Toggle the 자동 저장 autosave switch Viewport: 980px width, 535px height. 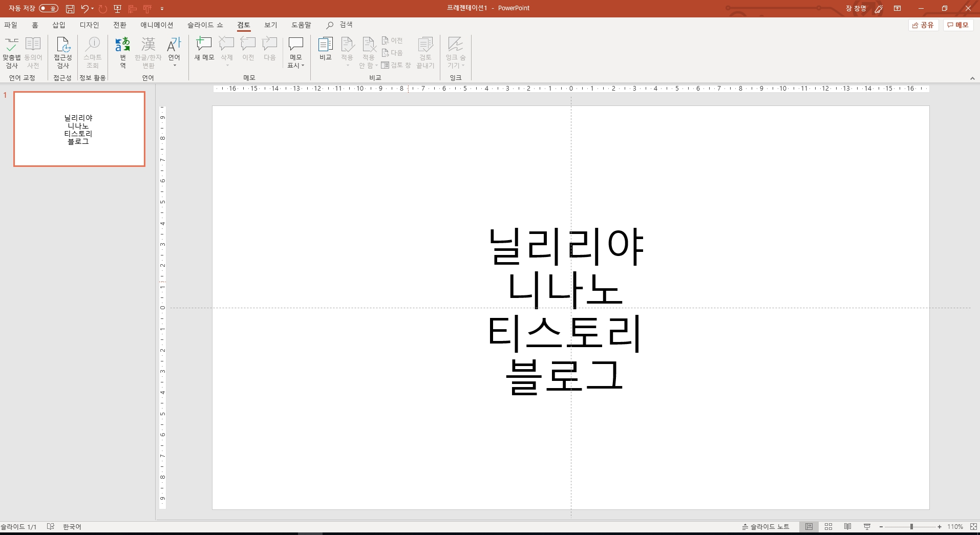click(x=49, y=8)
